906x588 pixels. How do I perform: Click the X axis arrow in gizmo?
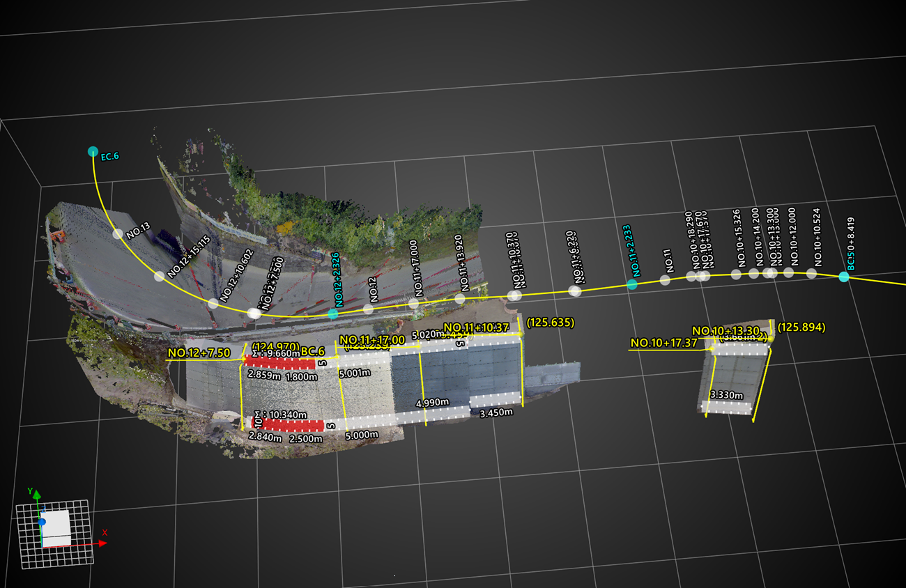tap(102, 543)
